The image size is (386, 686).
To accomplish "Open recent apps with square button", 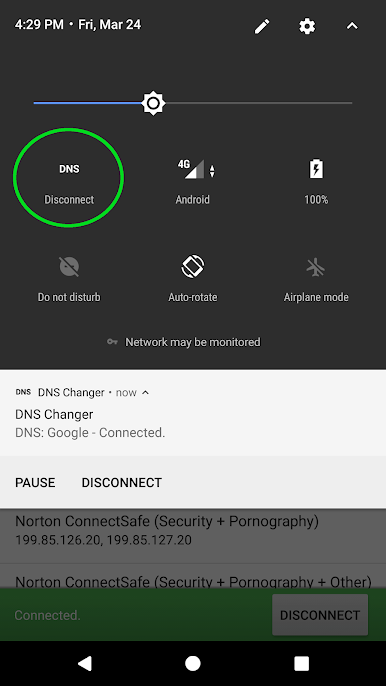I will click(302, 663).
